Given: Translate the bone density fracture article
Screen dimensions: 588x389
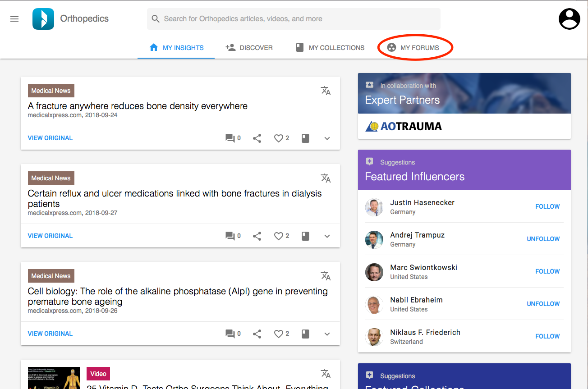Looking at the screenshot, I should click(x=326, y=91).
